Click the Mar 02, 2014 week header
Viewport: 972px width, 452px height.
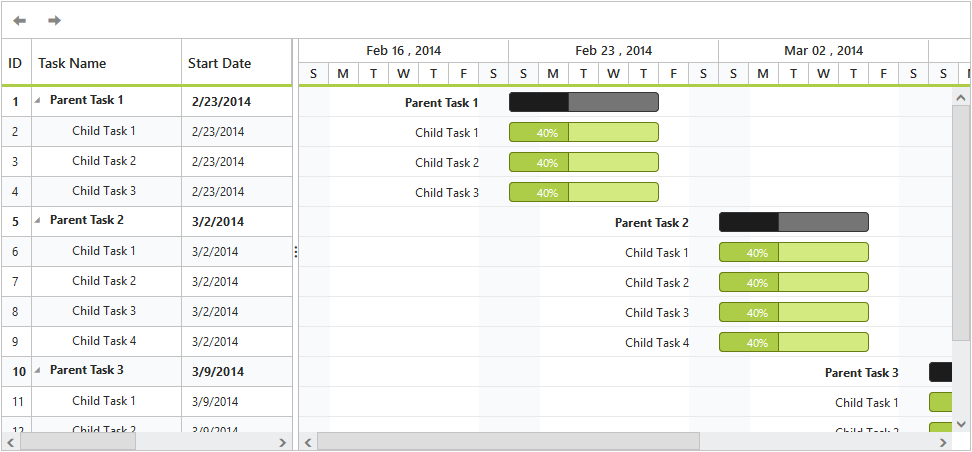[x=823, y=50]
